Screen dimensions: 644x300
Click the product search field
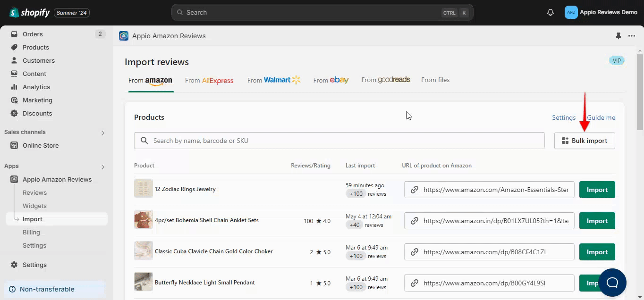click(339, 141)
